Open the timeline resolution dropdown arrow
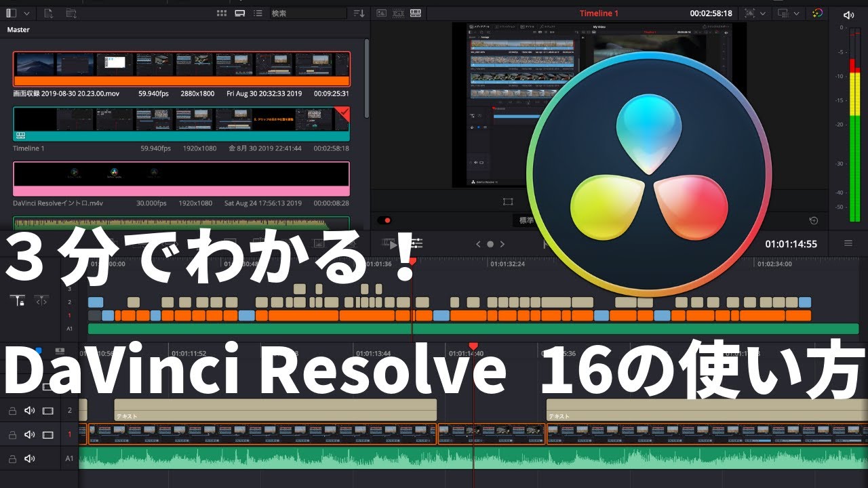The width and height of the screenshot is (868, 488). 797,13
